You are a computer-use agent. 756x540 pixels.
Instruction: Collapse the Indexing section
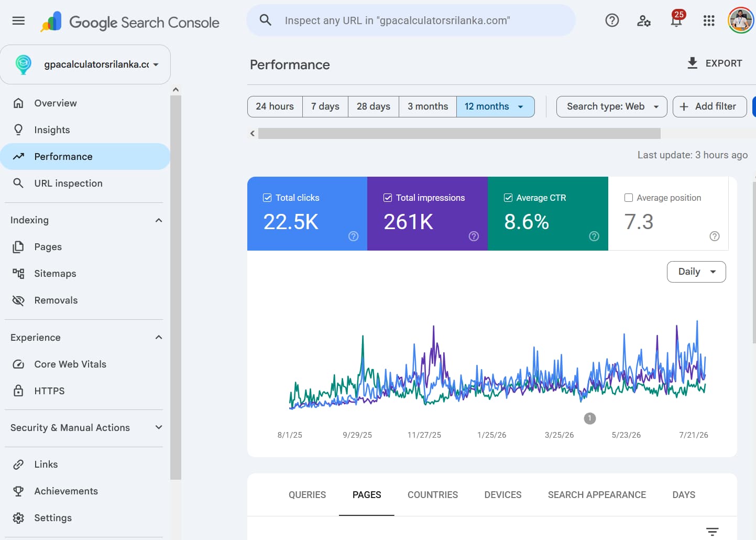159,220
